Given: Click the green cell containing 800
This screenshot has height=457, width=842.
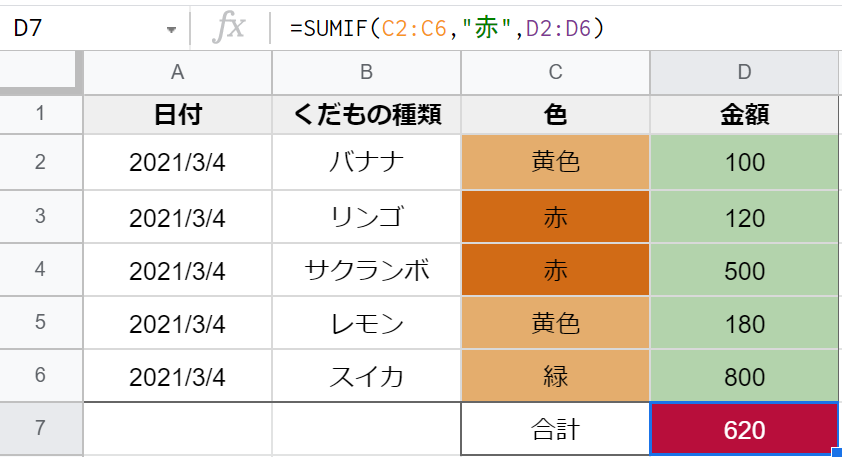Looking at the screenshot, I should coord(744,377).
